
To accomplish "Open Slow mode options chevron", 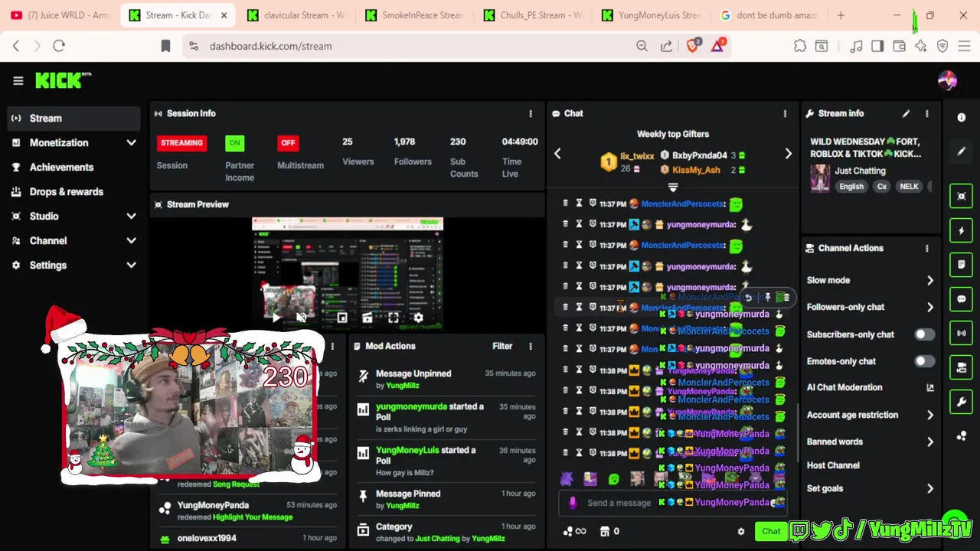I will pos(930,280).
